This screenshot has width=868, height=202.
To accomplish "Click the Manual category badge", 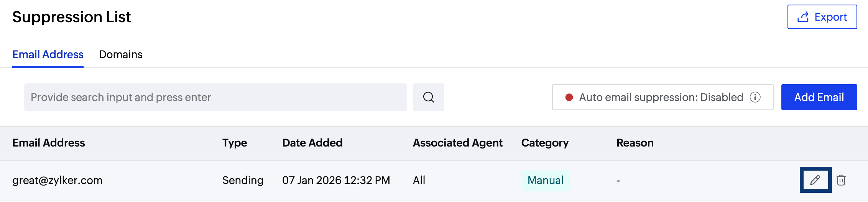I will click(545, 180).
